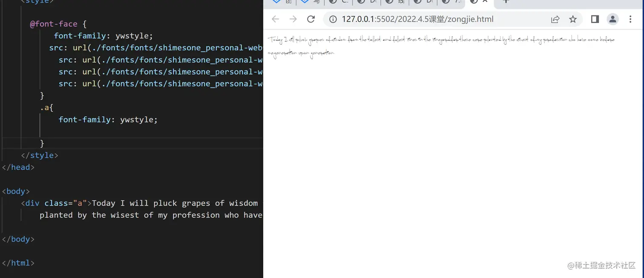Open the browser profile avatar
This screenshot has height=278, width=644.
[x=612, y=19]
